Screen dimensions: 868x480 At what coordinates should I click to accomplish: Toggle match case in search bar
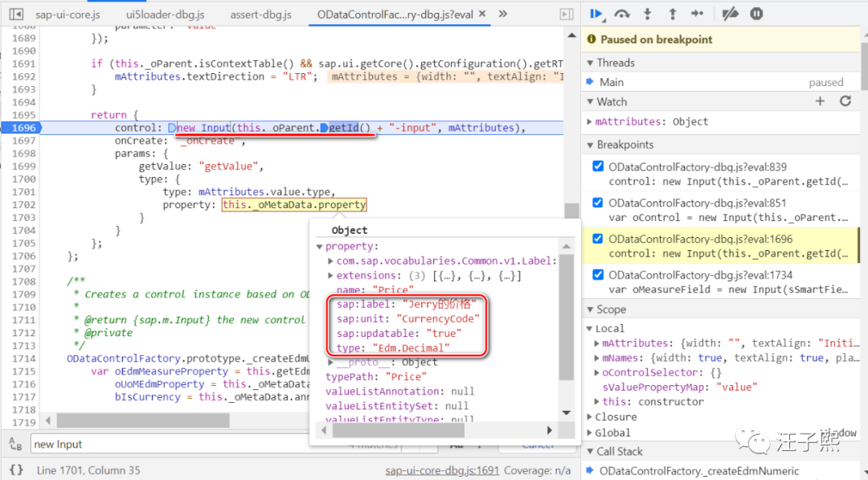pos(457,445)
